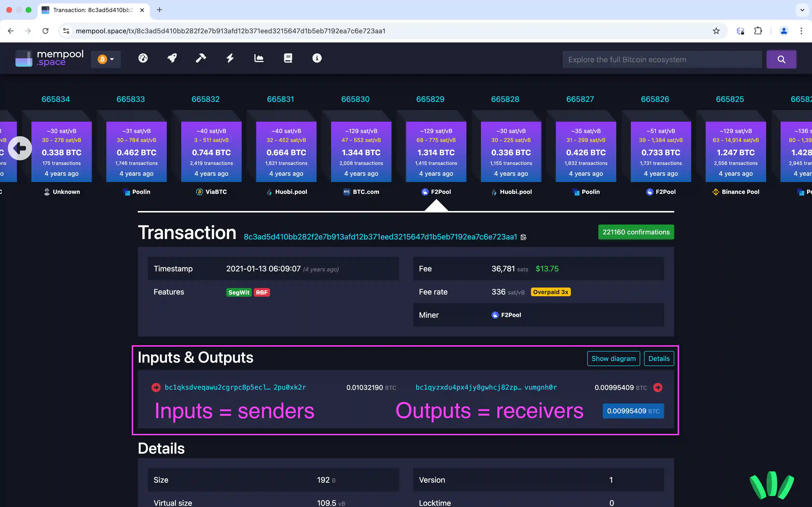This screenshot has width=812, height=507.
Task: Expand the browser profile menu
Action: coord(784,31)
